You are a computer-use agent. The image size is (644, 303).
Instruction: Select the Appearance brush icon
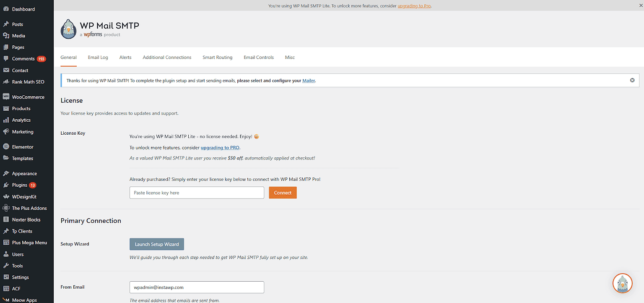tap(7, 173)
